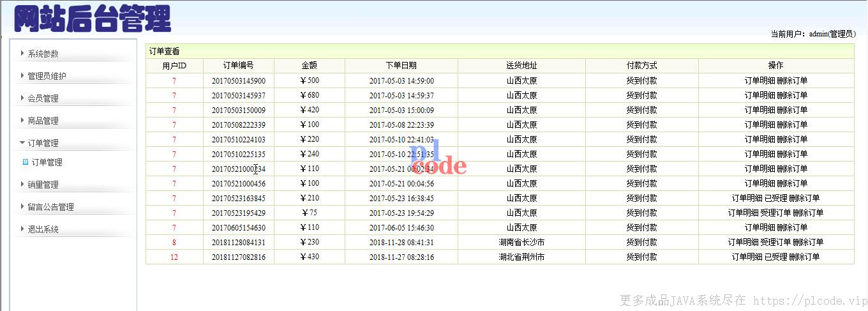Click the 湖北省荆州市 address cell
868x311 pixels.
point(521,257)
